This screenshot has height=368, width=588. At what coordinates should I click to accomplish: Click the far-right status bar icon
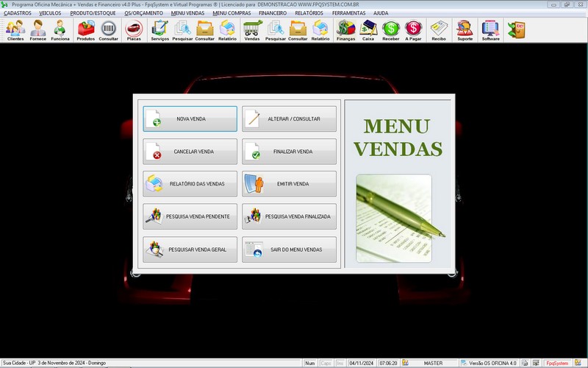point(578,363)
